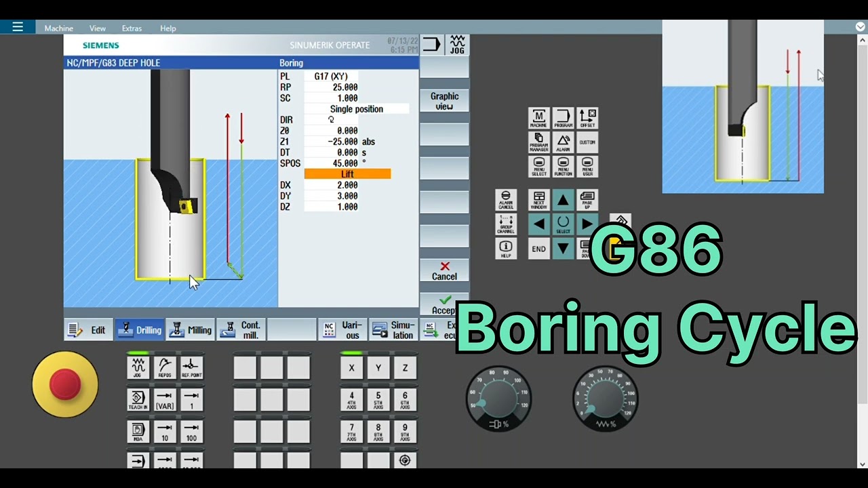Click the MENU USER key
This screenshot has height=488, width=868.
(587, 167)
